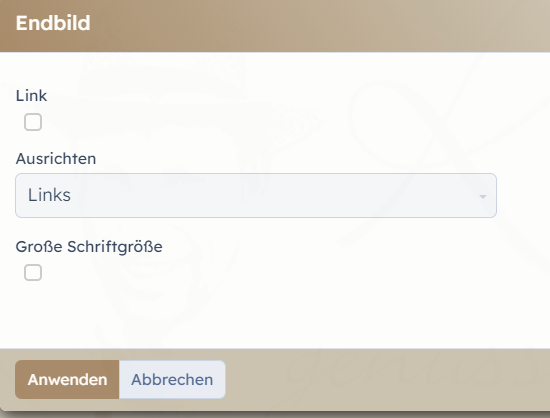Screen dimensions: 550x418
Task: Open the Ausrichten dropdown
Action: coord(256,195)
